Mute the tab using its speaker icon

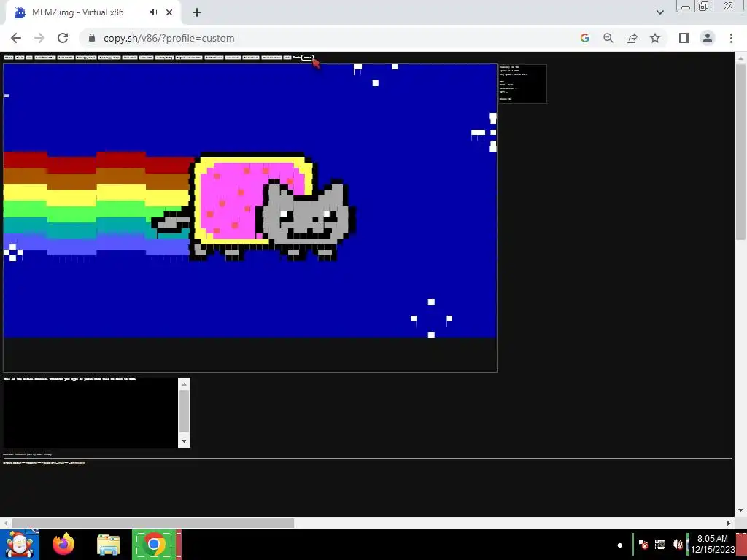pyautogui.click(x=153, y=12)
